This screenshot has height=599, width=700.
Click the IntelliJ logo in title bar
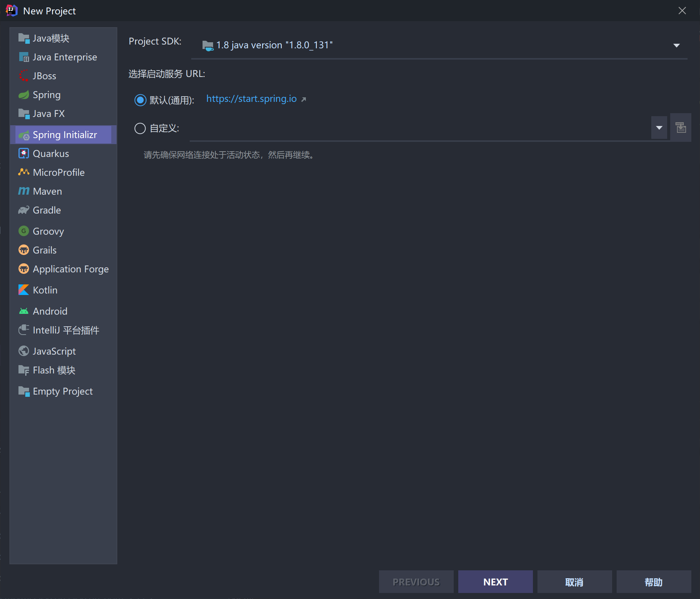point(12,11)
